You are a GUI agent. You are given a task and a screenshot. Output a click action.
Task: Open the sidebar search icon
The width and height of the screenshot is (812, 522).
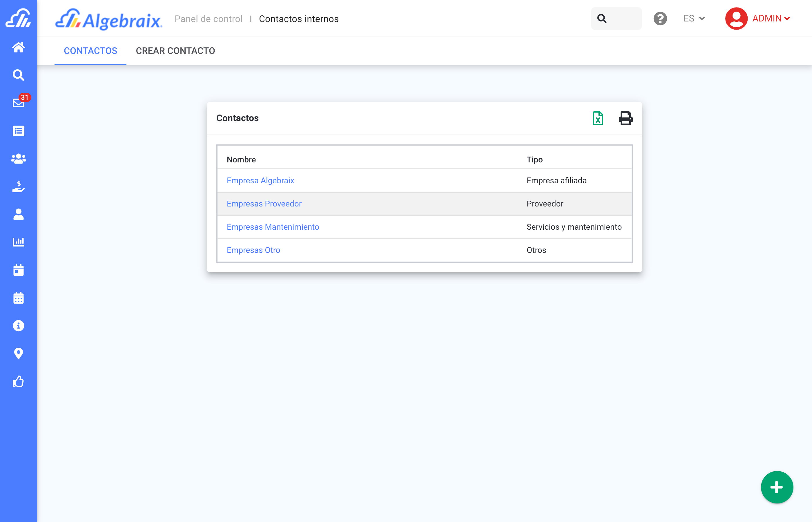[18, 75]
